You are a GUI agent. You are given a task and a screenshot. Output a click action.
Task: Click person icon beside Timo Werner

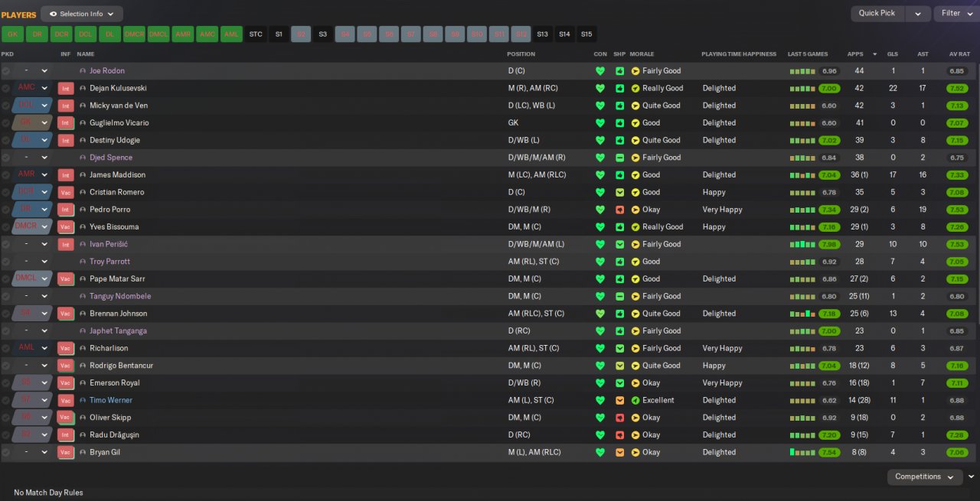(83, 400)
